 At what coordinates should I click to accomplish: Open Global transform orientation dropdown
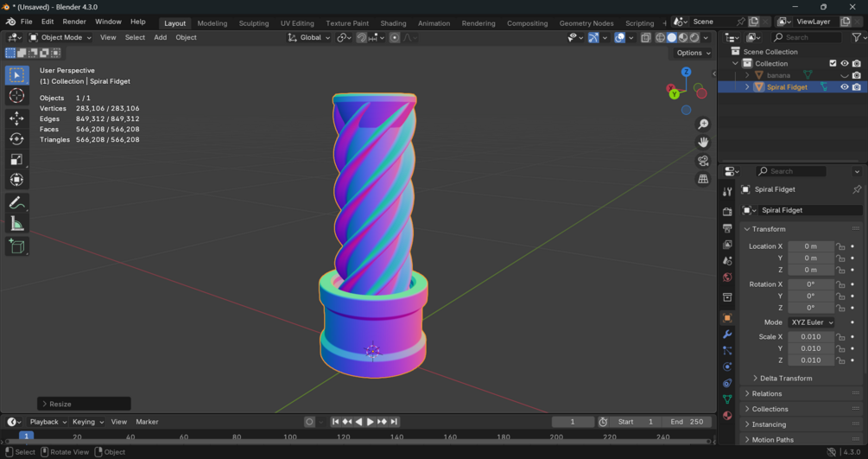309,38
